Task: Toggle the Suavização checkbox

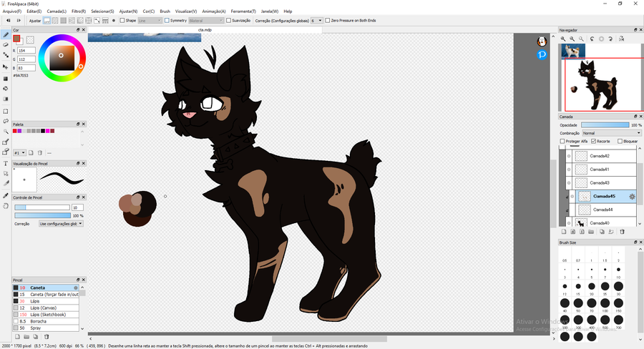Action: point(229,20)
